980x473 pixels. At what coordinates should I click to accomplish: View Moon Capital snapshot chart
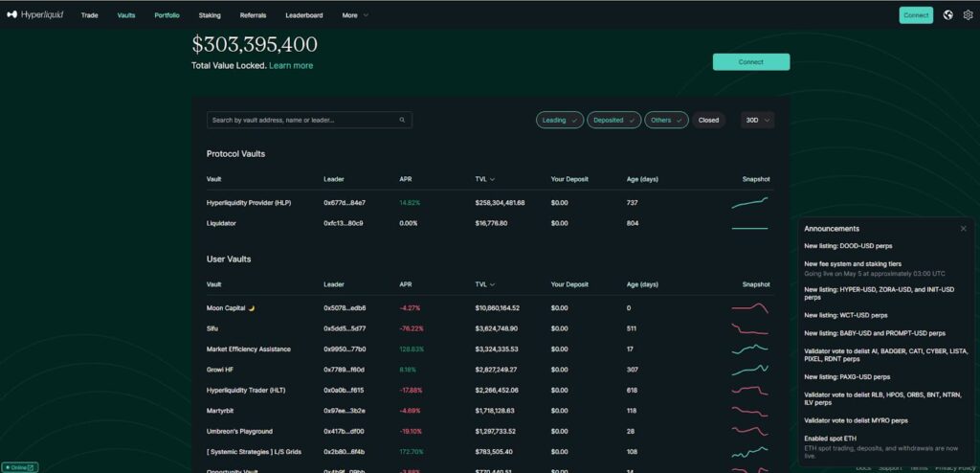(x=750, y=307)
